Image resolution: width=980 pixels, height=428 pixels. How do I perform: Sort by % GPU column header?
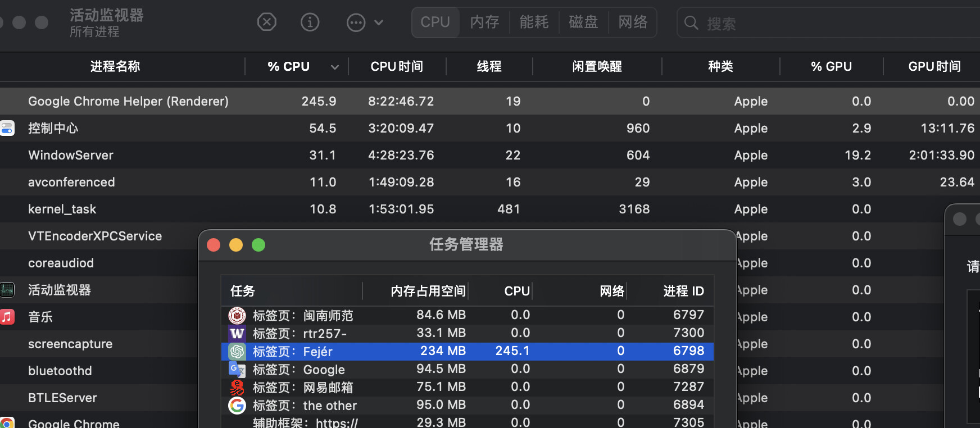pyautogui.click(x=831, y=66)
